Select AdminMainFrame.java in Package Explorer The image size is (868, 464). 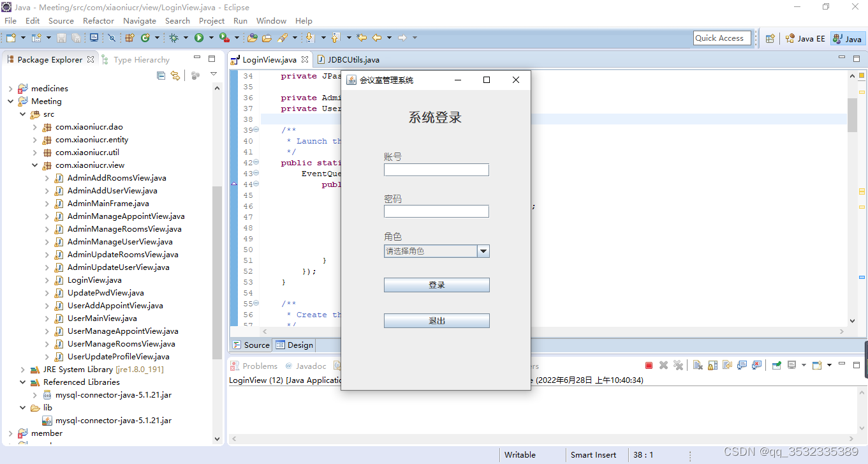(x=108, y=204)
